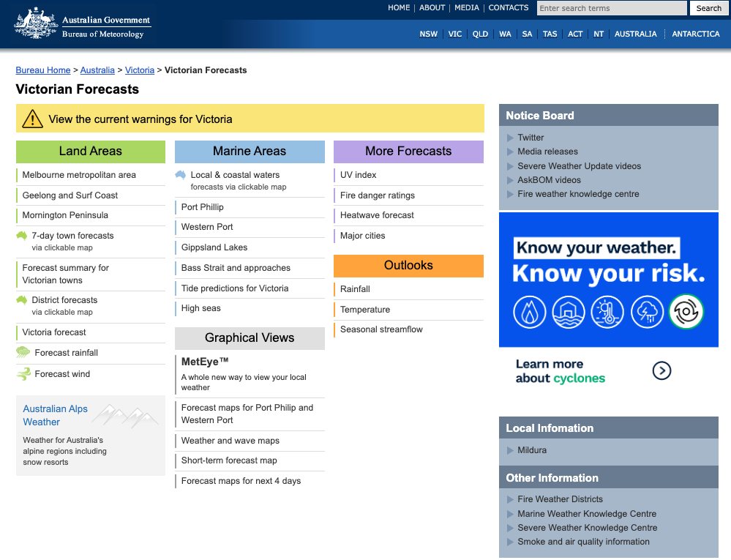This screenshot has height=560, width=731.
Task: Click the Search button
Action: point(708,8)
